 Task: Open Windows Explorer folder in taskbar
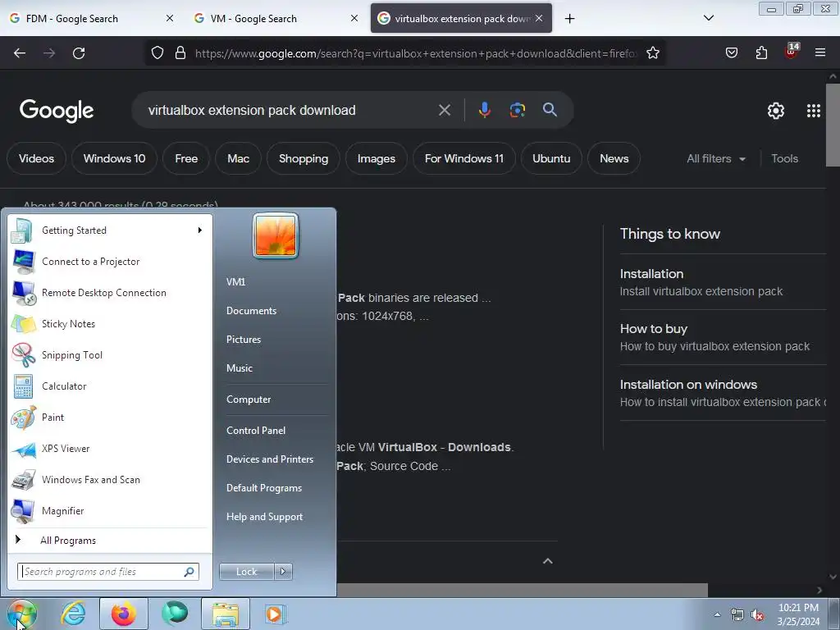pyautogui.click(x=226, y=614)
